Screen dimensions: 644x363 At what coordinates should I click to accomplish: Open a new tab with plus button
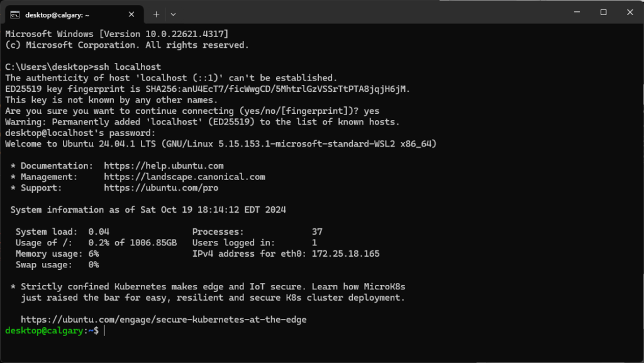coord(156,14)
